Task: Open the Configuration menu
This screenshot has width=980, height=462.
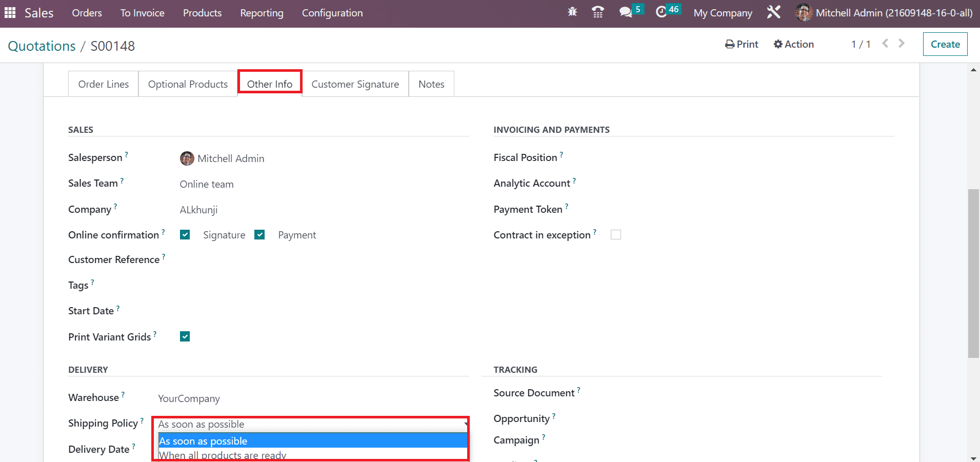Action: [x=332, y=13]
